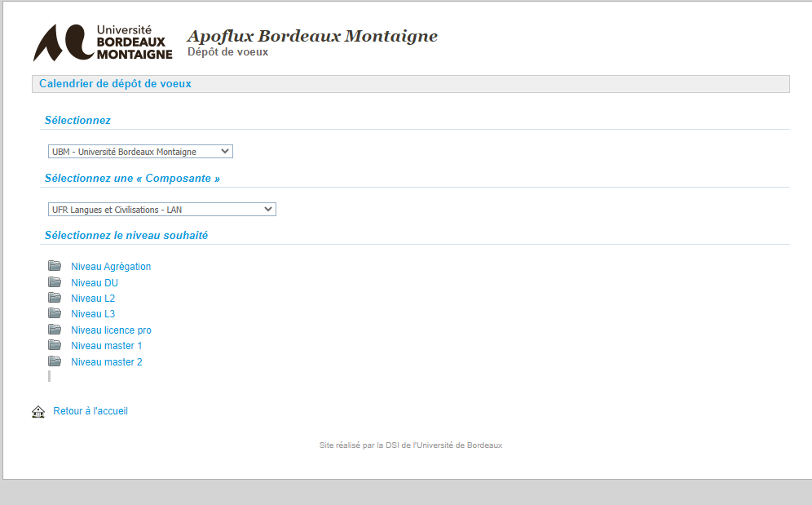Select the Niveau L3 link
The width and height of the screenshot is (812, 505).
(x=93, y=313)
